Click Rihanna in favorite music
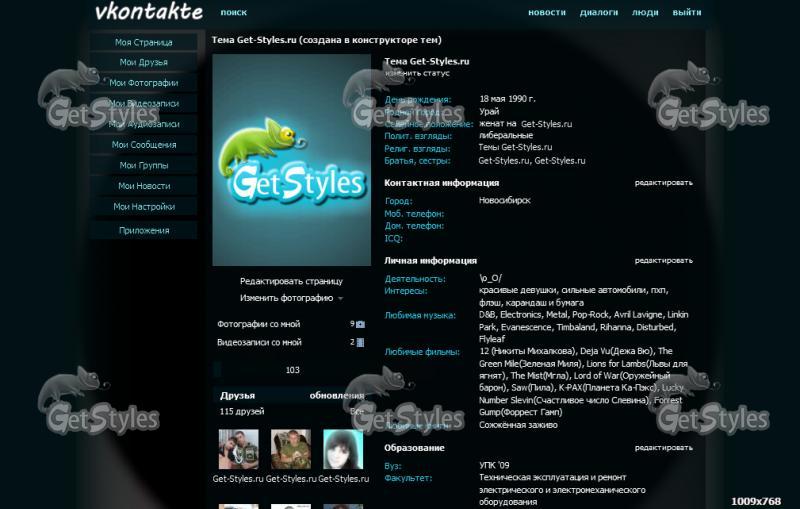This screenshot has height=509, width=800. (614, 327)
